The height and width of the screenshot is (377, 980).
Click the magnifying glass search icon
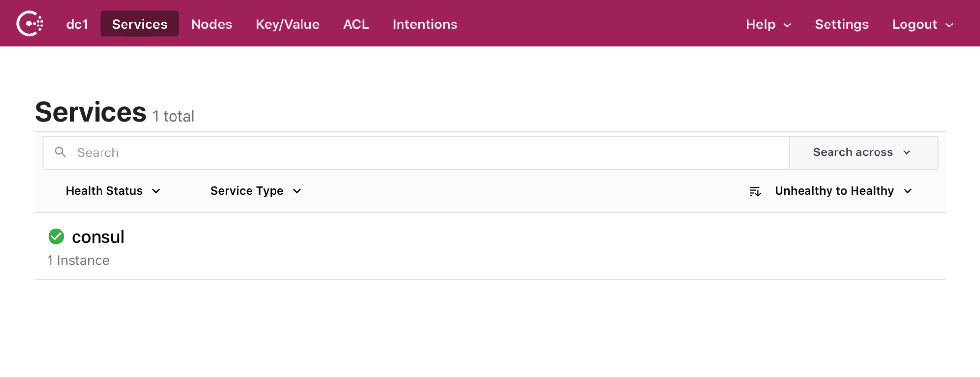60,152
